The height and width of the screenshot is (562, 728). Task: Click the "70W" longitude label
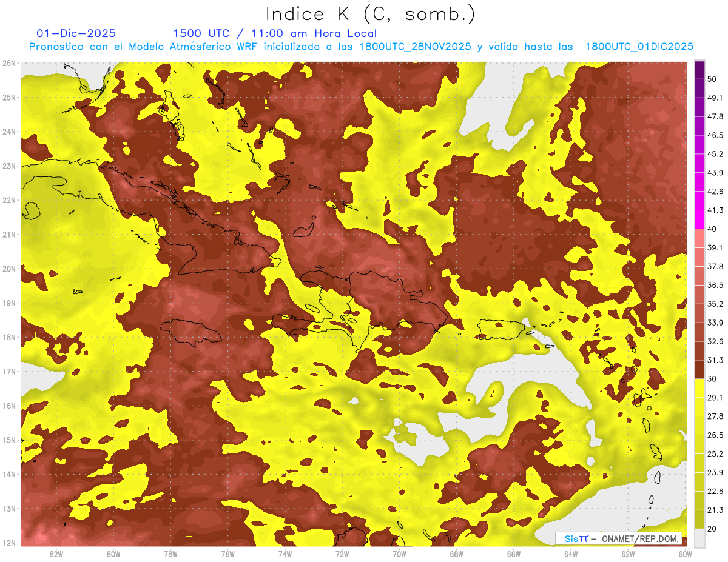pyautogui.click(x=399, y=554)
